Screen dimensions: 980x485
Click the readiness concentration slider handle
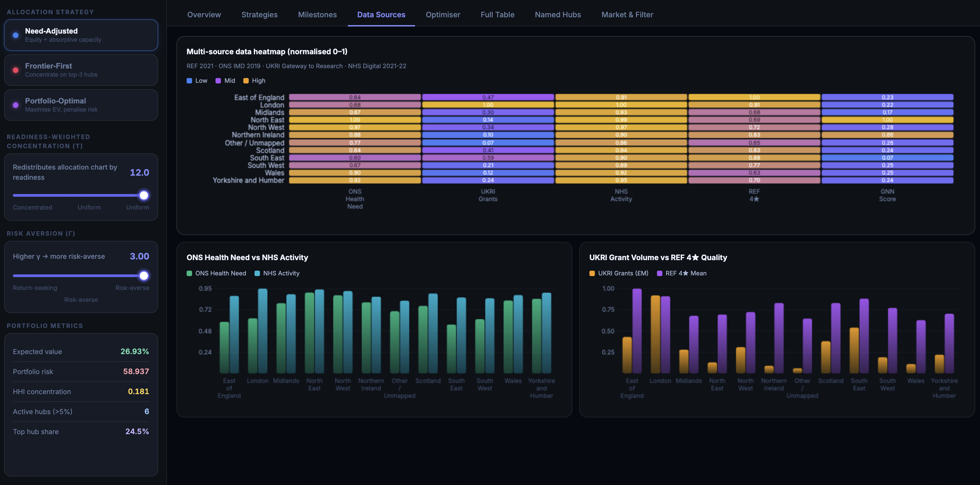[x=144, y=195]
